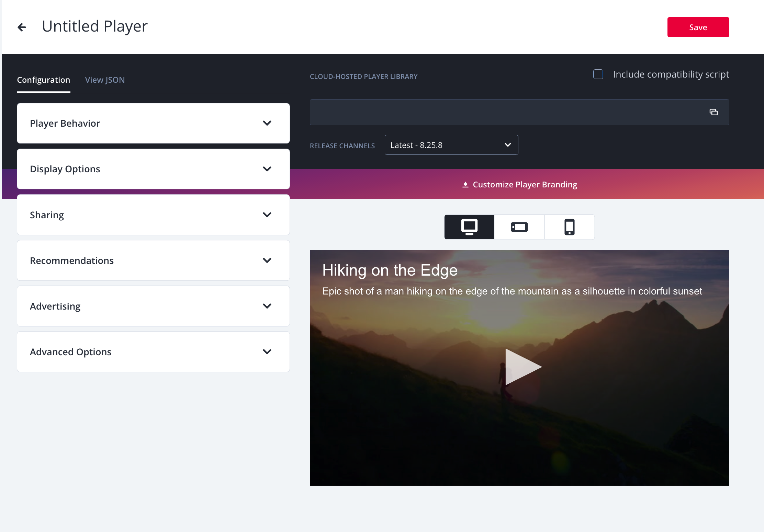764x532 pixels.
Task: Click the upload icon beside Customize Branding
Action: 465,185
